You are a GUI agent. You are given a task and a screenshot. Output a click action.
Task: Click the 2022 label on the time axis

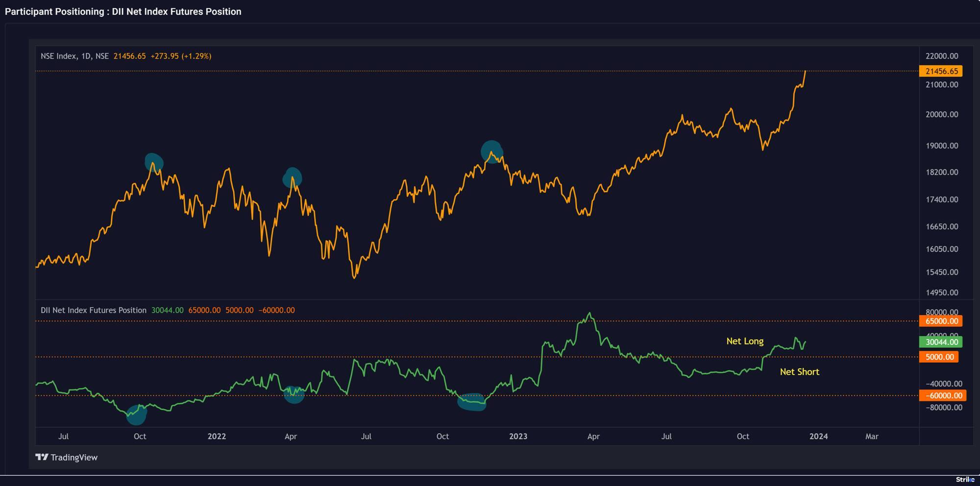pos(217,436)
